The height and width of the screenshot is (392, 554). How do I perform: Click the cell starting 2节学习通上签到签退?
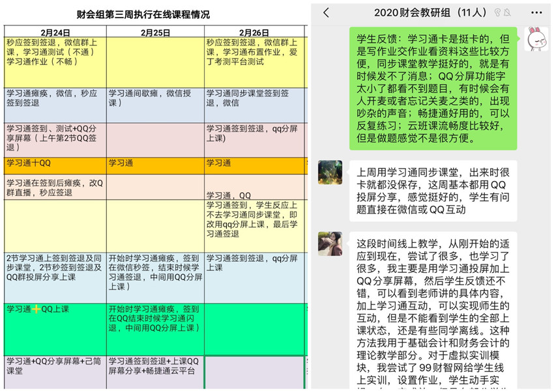tap(55, 277)
